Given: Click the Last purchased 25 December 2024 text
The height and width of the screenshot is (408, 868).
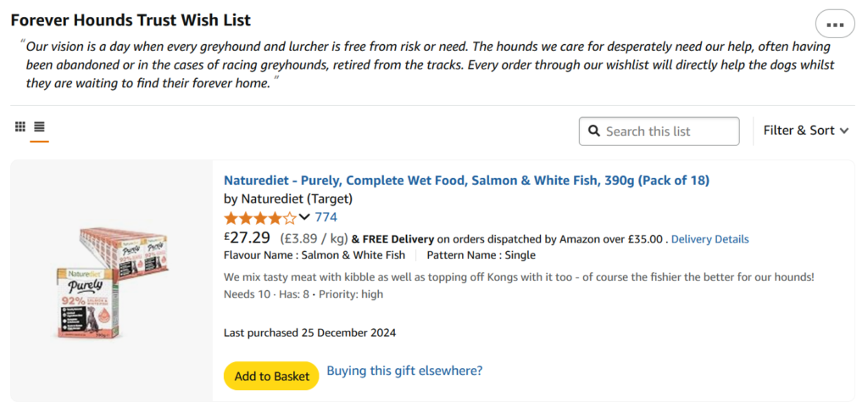Looking at the screenshot, I should 309,333.
